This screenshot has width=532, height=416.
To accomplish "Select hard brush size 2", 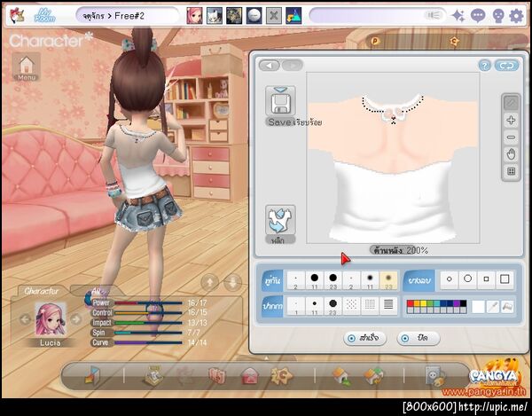I will [x=296, y=280].
